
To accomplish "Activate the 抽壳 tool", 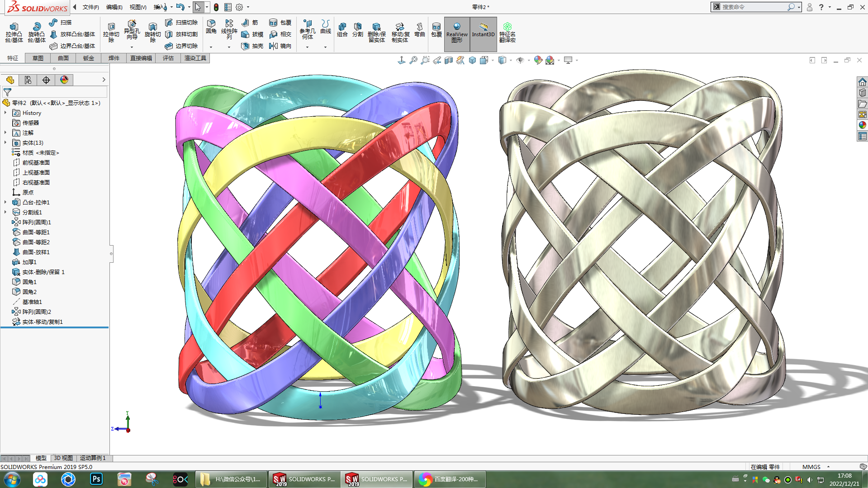I will coord(252,46).
